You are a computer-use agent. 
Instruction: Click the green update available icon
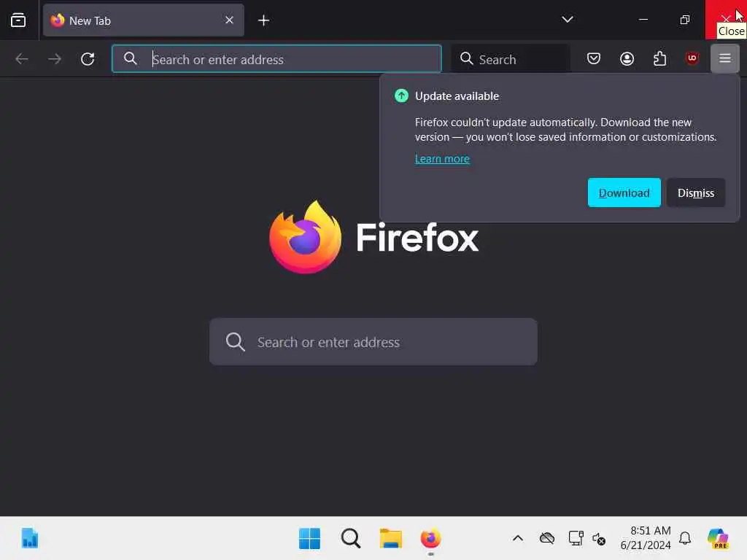pyautogui.click(x=402, y=96)
